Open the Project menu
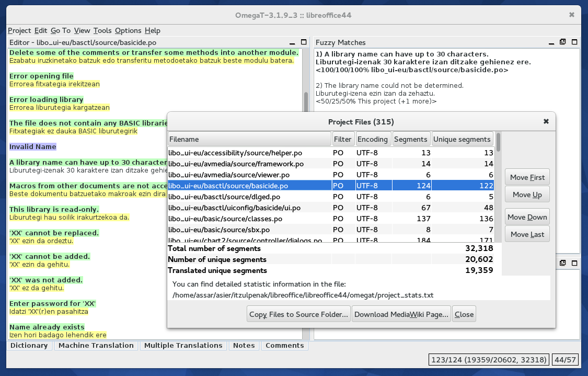Viewport: 588px width, 376px height. click(19, 30)
